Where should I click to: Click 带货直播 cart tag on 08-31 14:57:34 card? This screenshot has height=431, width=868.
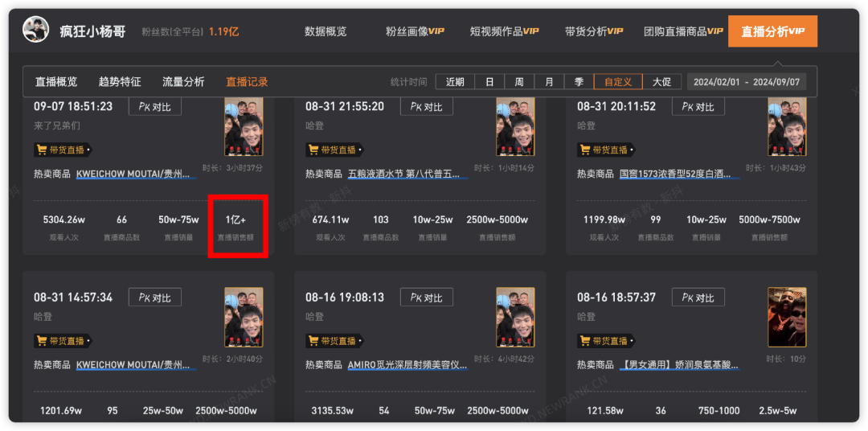point(63,341)
